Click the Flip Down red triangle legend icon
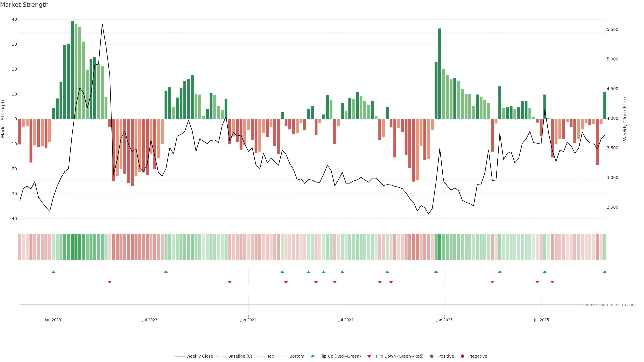 [x=369, y=356]
